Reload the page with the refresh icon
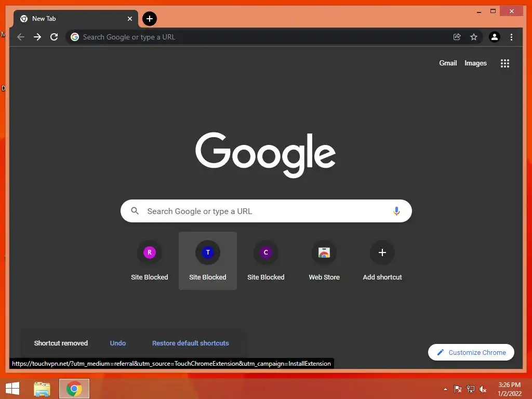This screenshot has width=532, height=399. [x=54, y=37]
